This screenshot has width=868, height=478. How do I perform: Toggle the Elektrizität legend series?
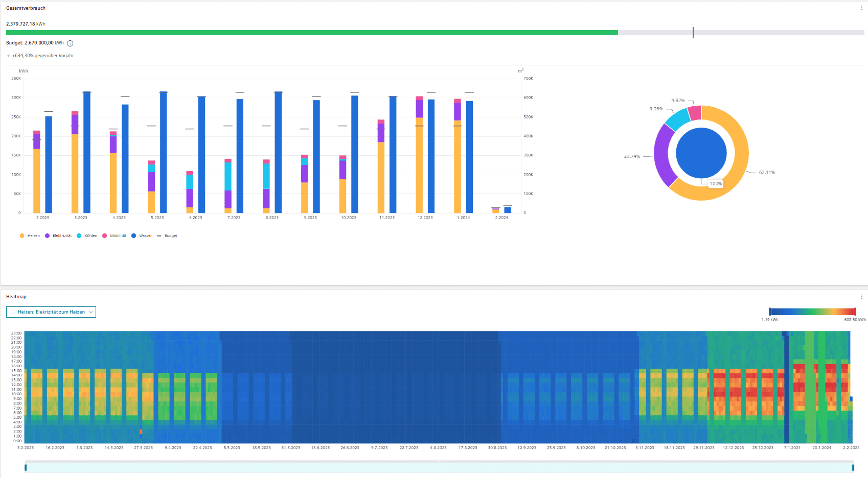click(58, 236)
